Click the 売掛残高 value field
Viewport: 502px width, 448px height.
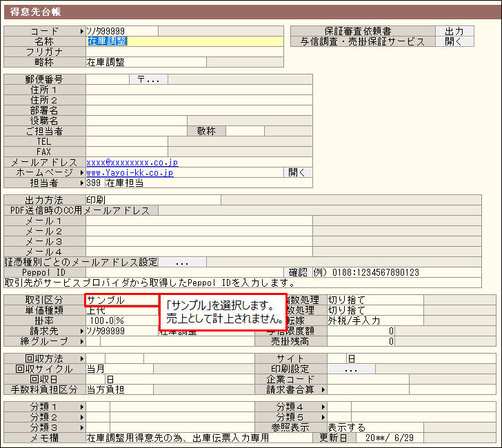(x=361, y=341)
